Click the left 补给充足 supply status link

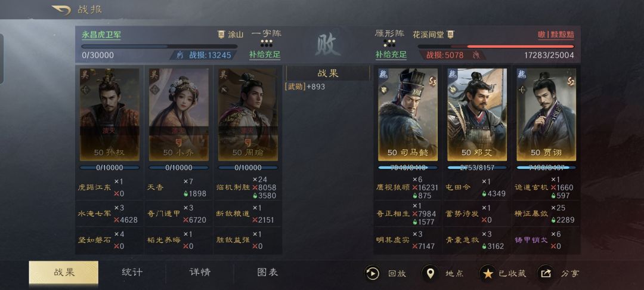[265, 55]
